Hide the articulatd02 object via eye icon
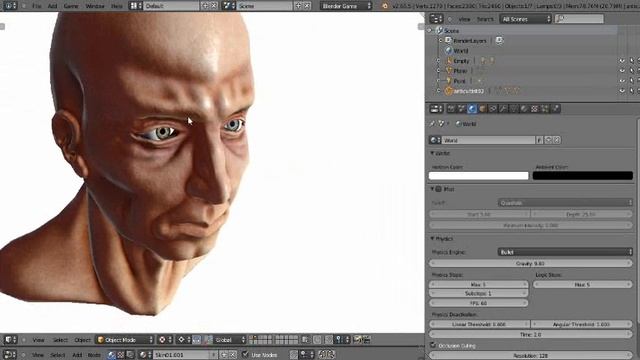This screenshot has height=360, width=640. [622, 91]
